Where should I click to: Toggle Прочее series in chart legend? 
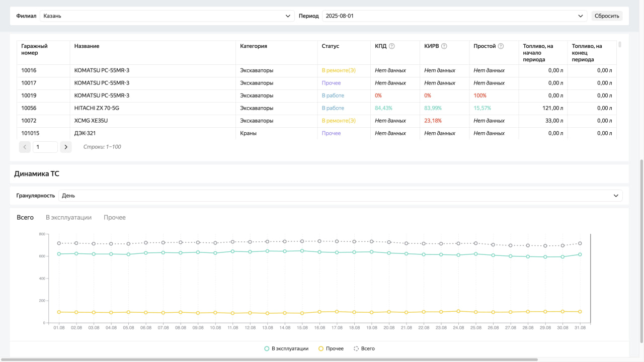(331, 348)
